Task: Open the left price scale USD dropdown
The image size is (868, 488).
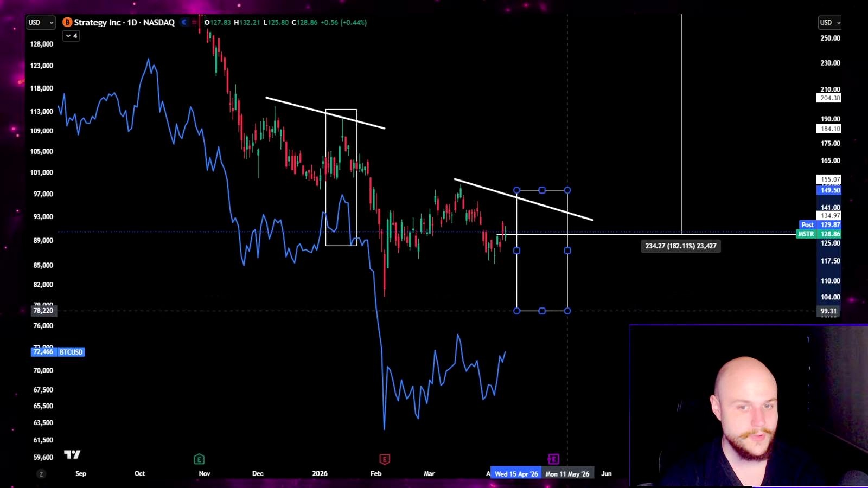Action: 41,22
